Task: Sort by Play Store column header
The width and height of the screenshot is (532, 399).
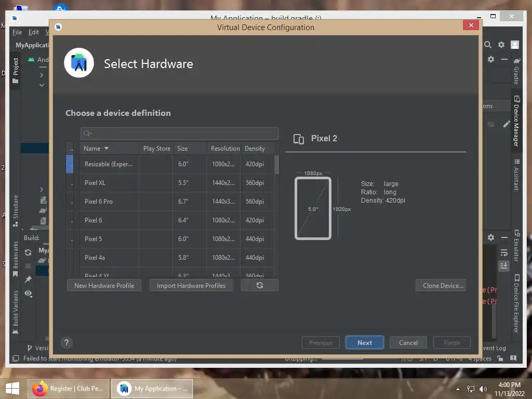Action: [x=156, y=148]
